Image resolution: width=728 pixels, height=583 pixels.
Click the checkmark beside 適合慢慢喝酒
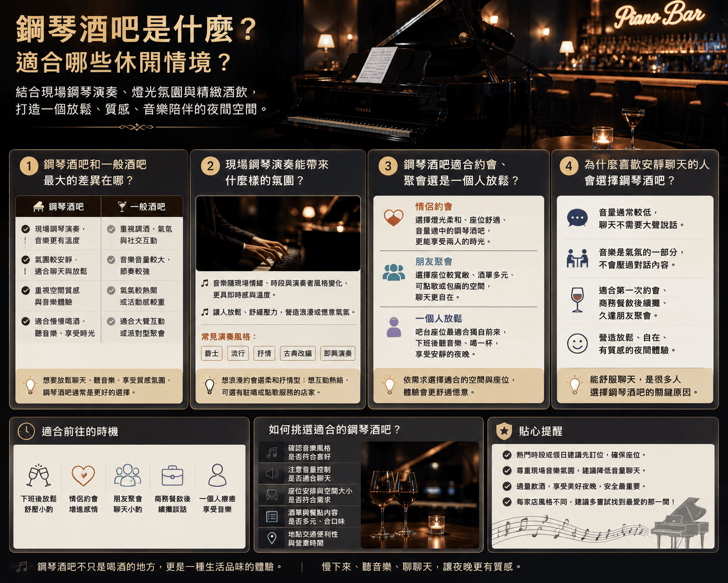25,321
